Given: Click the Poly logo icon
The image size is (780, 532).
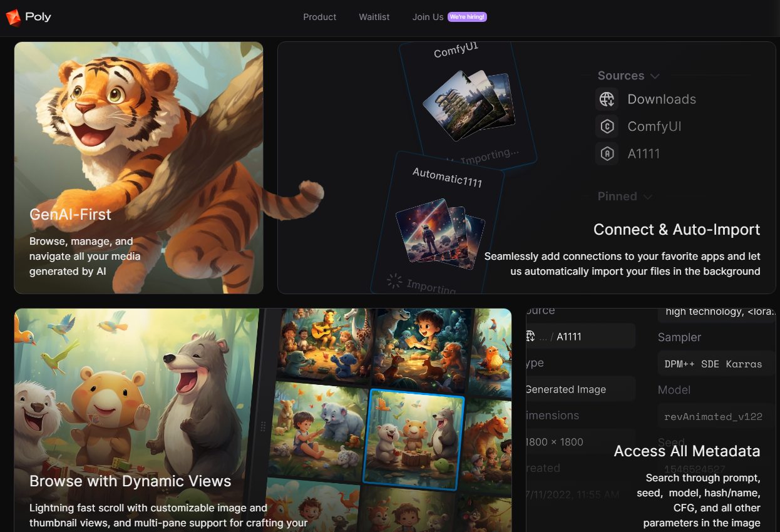Looking at the screenshot, I should (x=13, y=18).
